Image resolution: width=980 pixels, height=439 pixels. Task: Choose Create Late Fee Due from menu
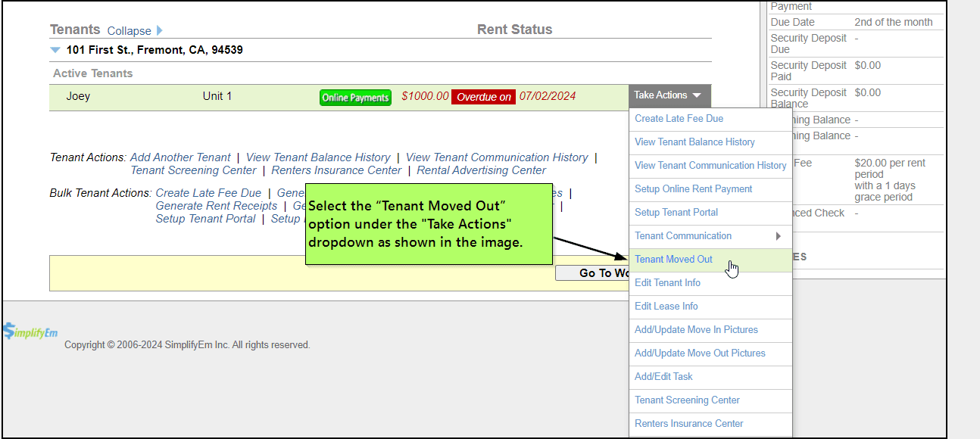[x=679, y=118]
